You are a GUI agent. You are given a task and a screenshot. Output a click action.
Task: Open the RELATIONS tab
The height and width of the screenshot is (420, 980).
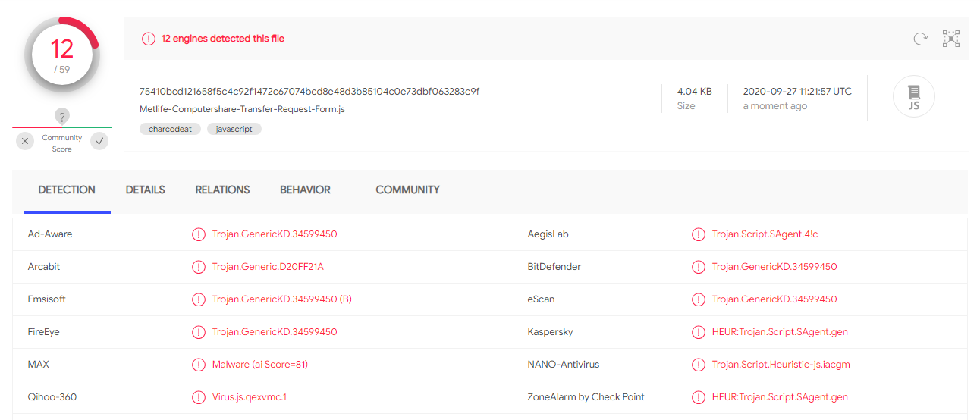point(222,190)
